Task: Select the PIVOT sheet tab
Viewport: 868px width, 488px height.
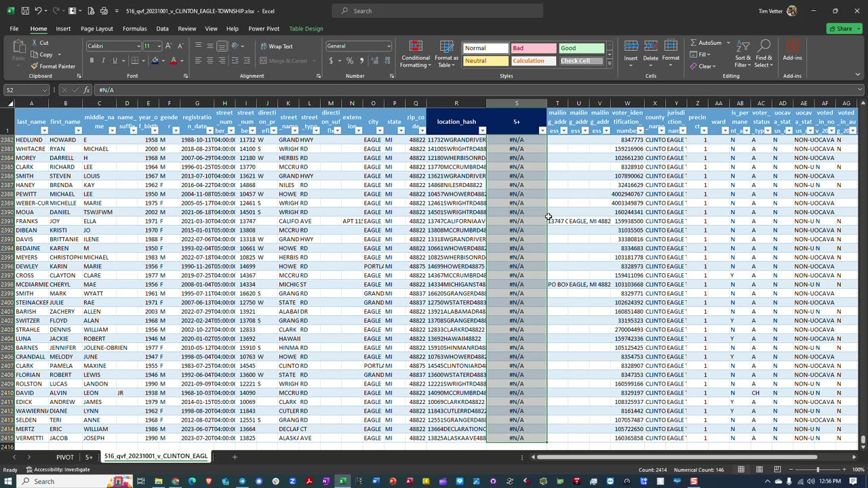Action: pyautogui.click(x=65, y=457)
